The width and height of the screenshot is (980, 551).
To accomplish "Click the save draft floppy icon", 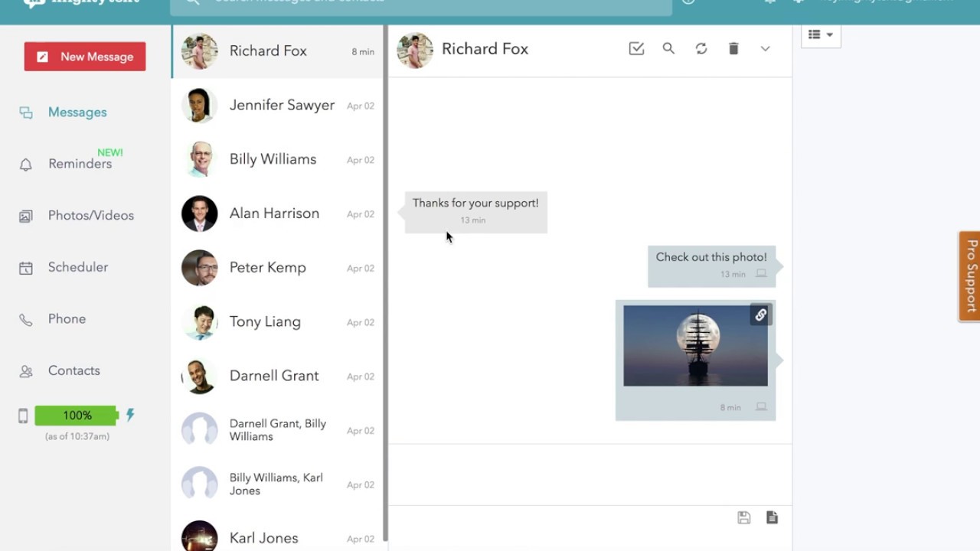I will (x=743, y=518).
